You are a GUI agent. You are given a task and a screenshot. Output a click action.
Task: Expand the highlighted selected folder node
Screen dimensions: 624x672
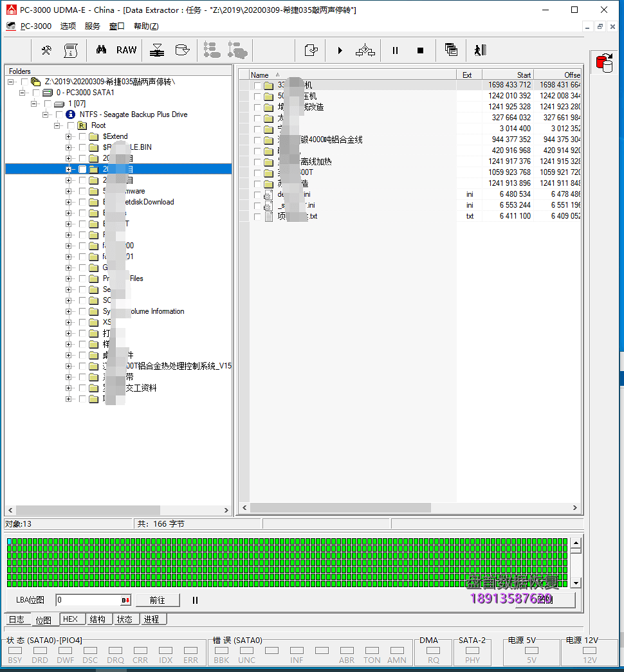[x=69, y=169]
